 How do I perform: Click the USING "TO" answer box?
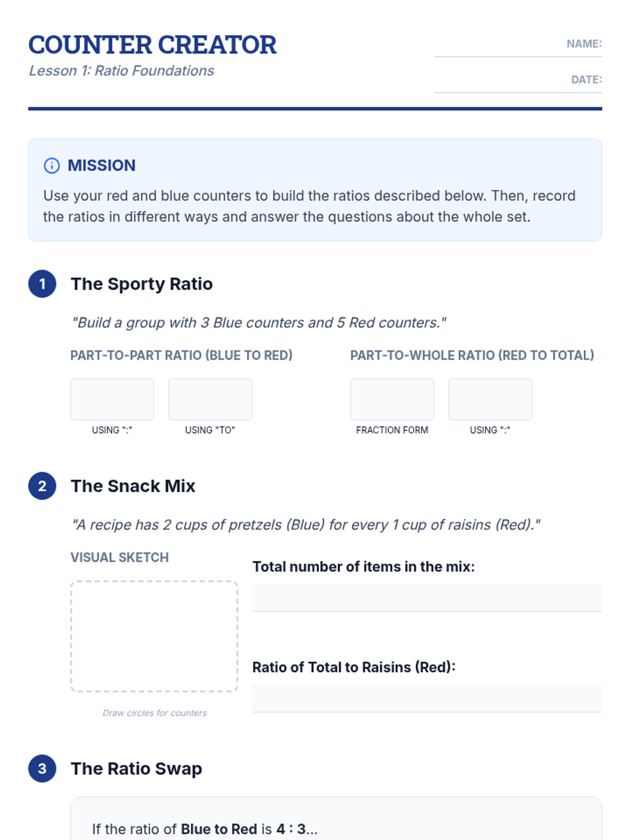coord(210,399)
